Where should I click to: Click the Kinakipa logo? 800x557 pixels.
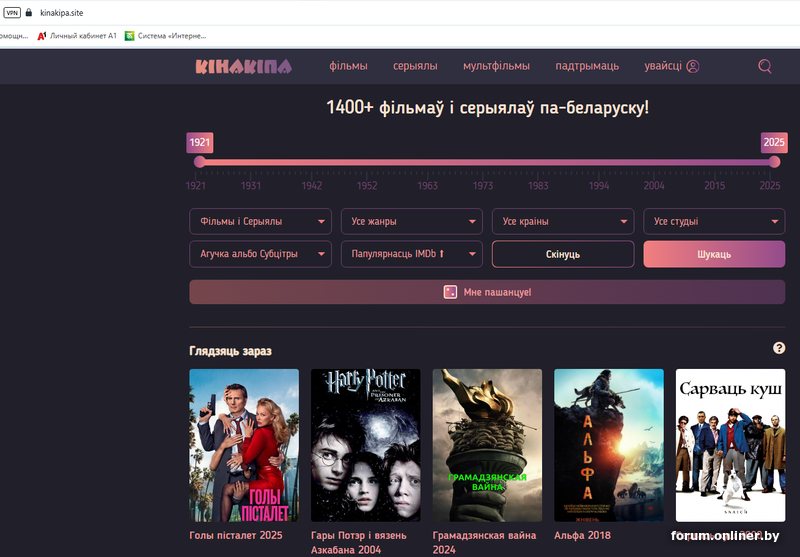coord(243,66)
